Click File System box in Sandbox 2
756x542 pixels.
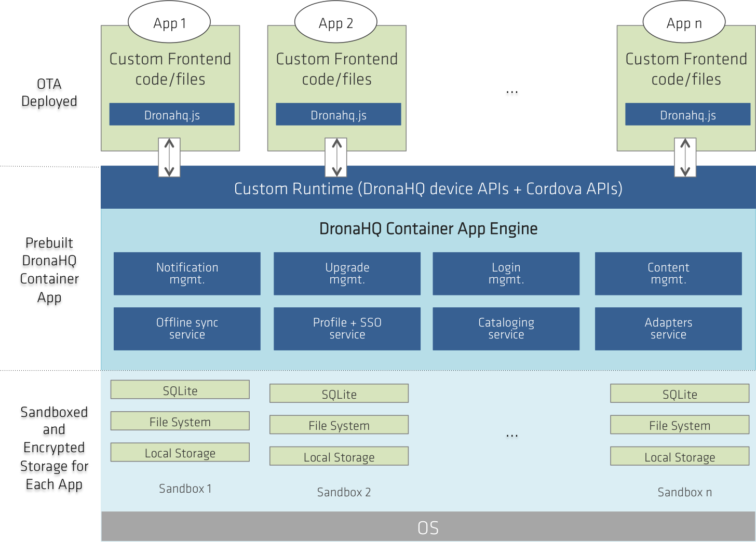(x=339, y=425)
